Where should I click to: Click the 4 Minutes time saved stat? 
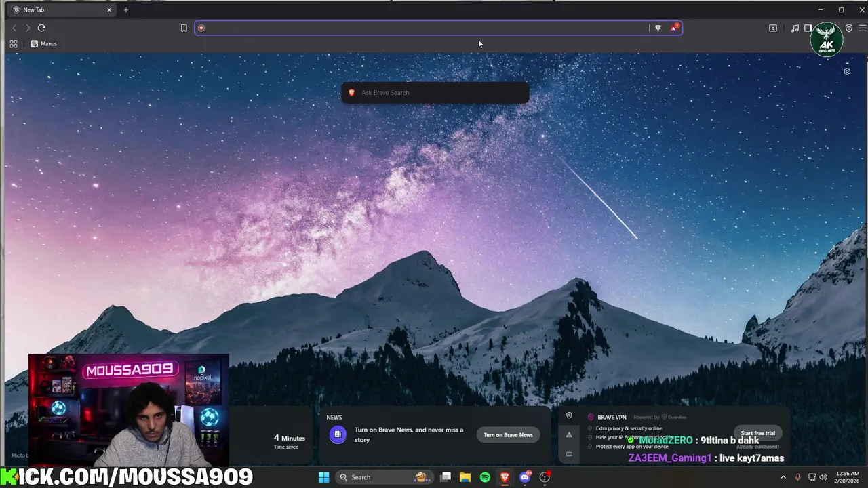289,441
